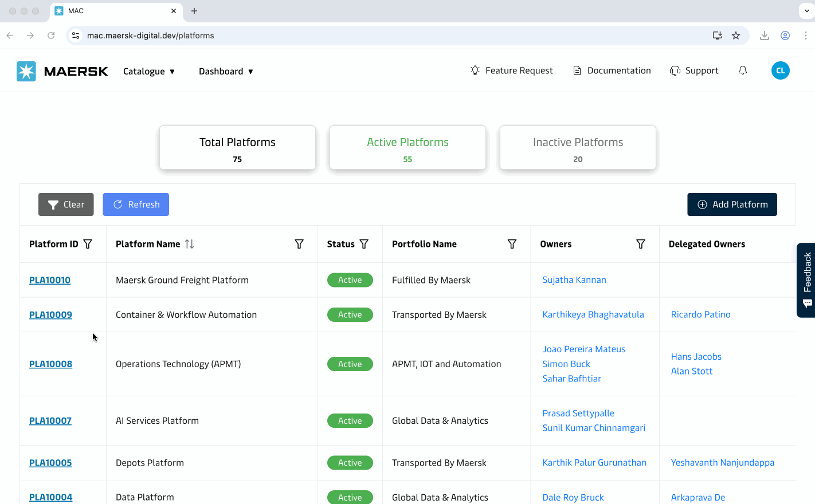Filter the Platform Name column
This screenshot has width=815, height=504.
299,244
